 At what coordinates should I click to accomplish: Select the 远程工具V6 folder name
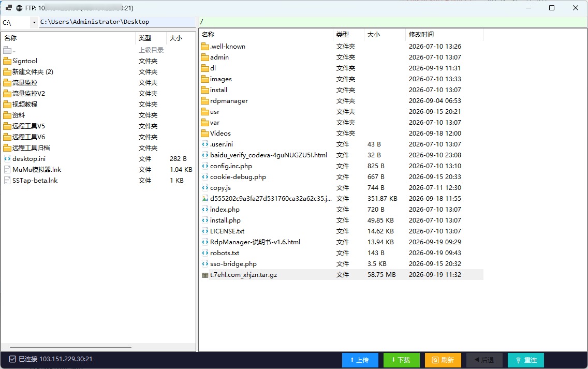[28, 137]
